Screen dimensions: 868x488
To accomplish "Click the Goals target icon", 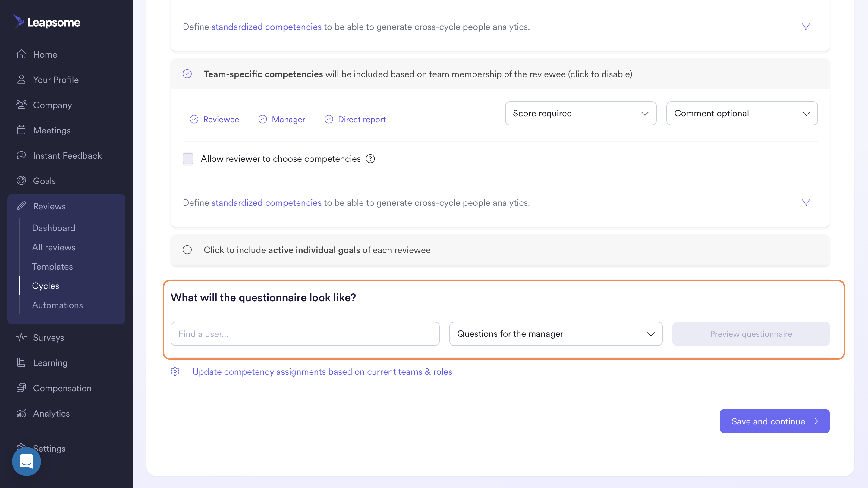I will pyautogui.click(x=21, y=180).
